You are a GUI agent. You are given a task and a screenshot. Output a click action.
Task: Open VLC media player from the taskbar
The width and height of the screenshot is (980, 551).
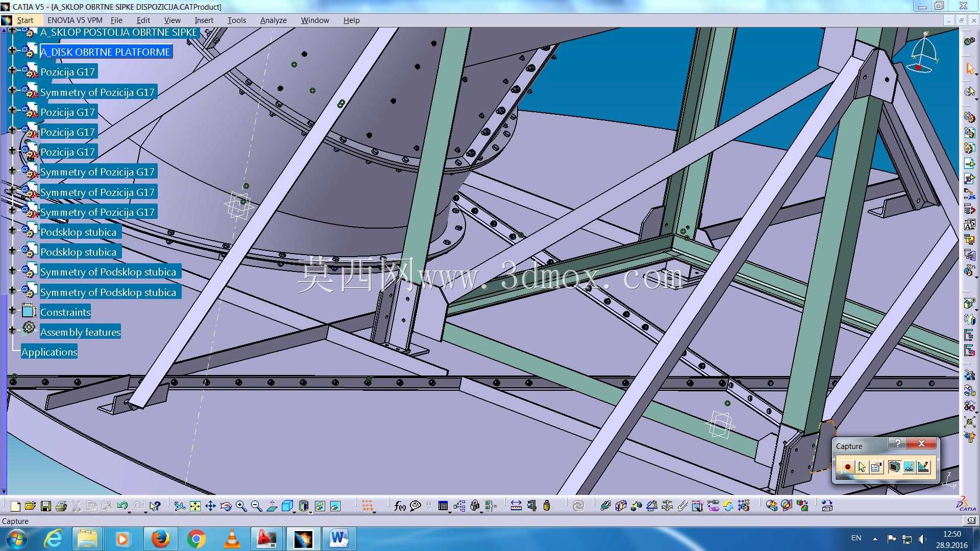pyautogui.click(x=232, y=539)
